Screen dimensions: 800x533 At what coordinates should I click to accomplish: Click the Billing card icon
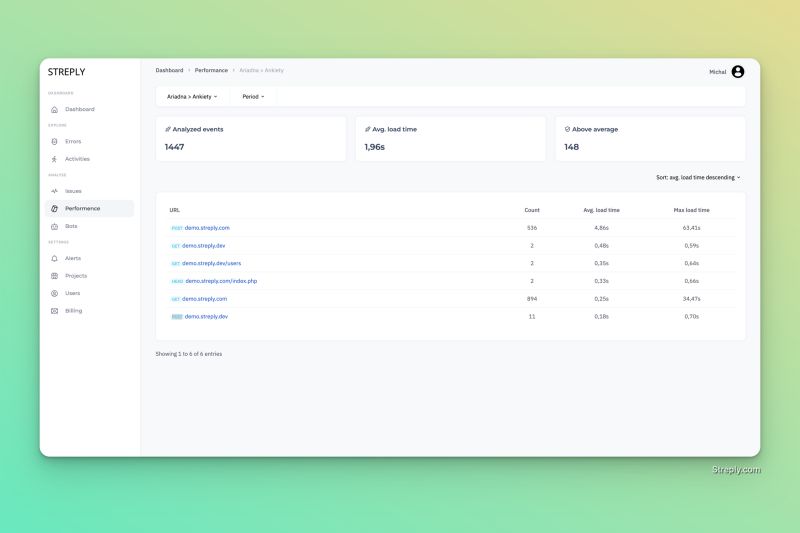pos(55,311)
